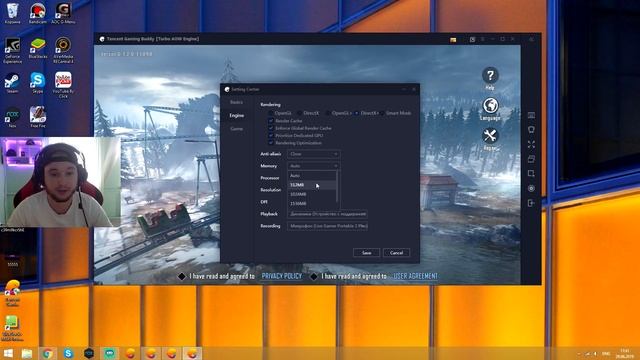
Task: Choose 512MB memory option
Action: [312, 185]
